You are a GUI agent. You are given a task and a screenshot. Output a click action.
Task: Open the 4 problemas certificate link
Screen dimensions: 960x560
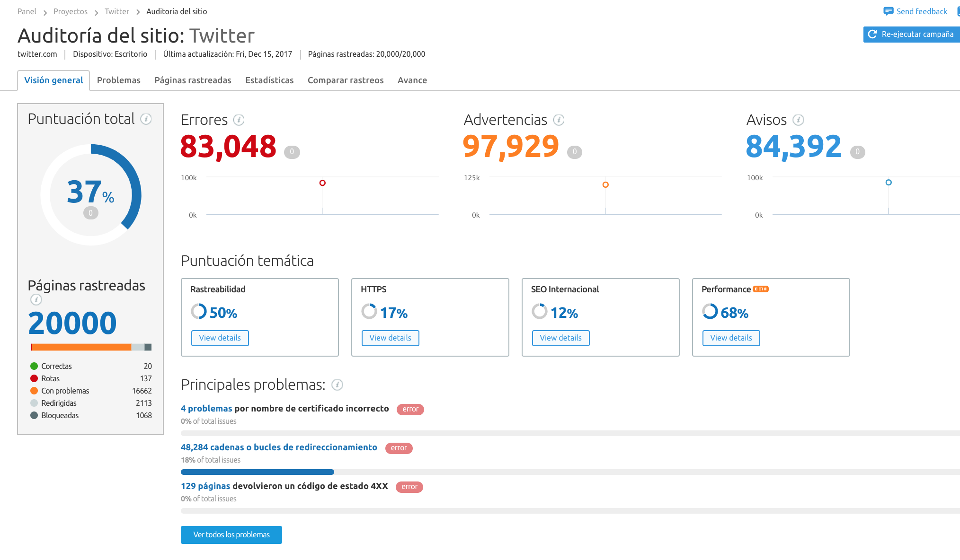(206, 409)
